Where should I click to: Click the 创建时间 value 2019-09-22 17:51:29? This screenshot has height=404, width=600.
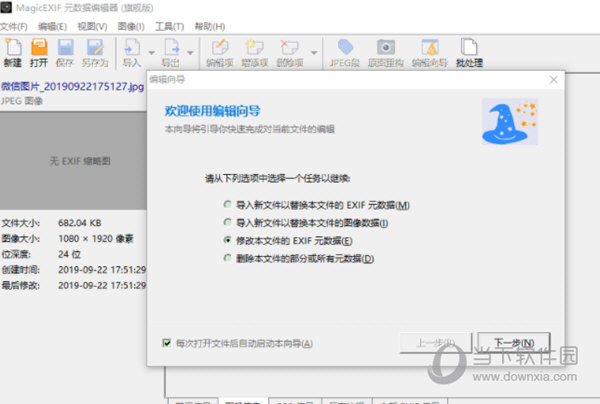pos(102,270)
